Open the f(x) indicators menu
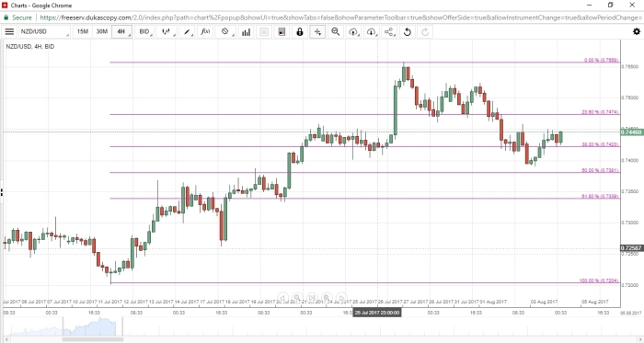This screenshot has width=644, height=343. [x=205, y=31]
